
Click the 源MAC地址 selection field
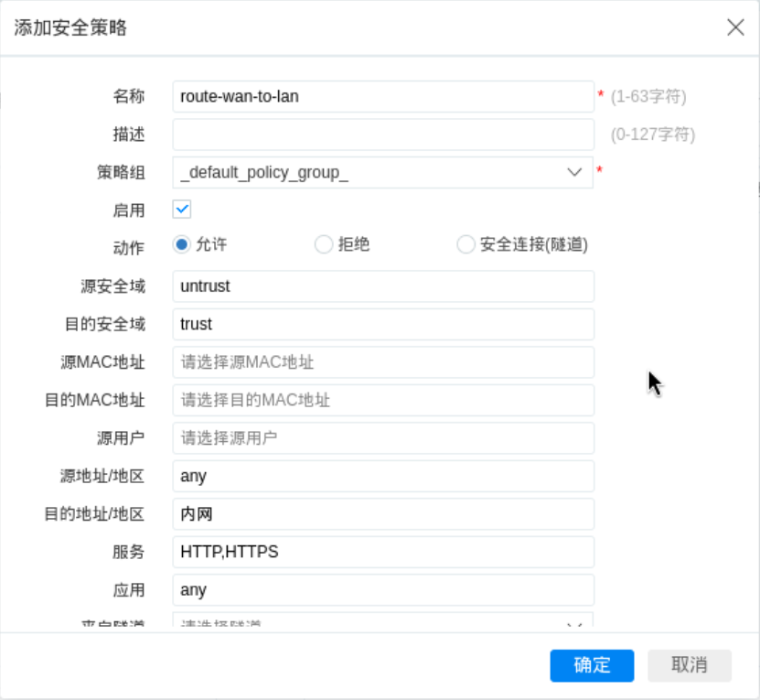pyautogui.click(x=383, y=362)
